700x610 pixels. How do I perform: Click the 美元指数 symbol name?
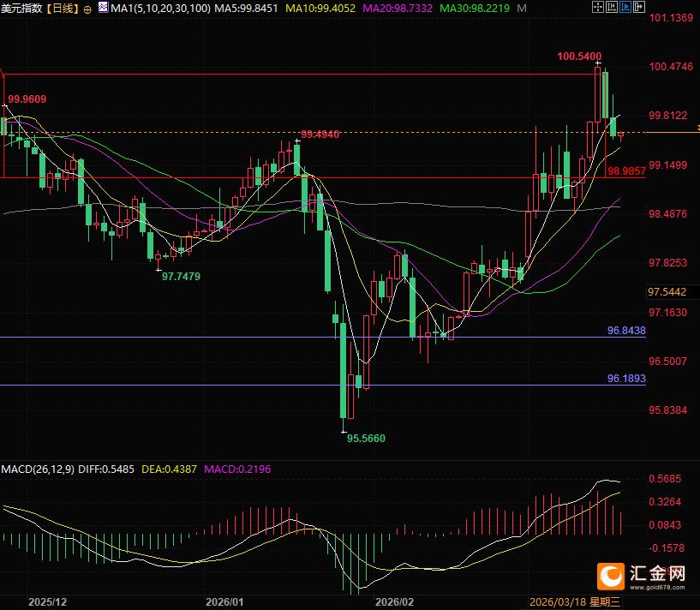[x=21, y=8]
